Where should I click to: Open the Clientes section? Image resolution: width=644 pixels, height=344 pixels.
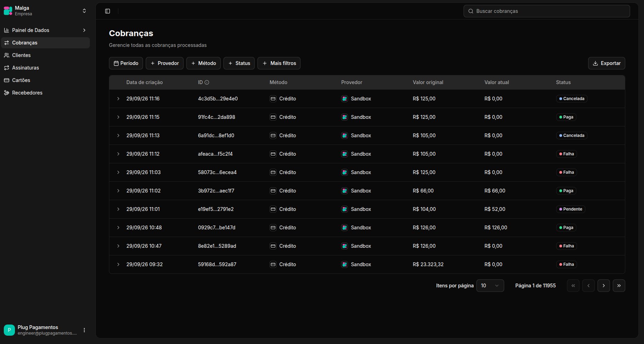[45, 55]
